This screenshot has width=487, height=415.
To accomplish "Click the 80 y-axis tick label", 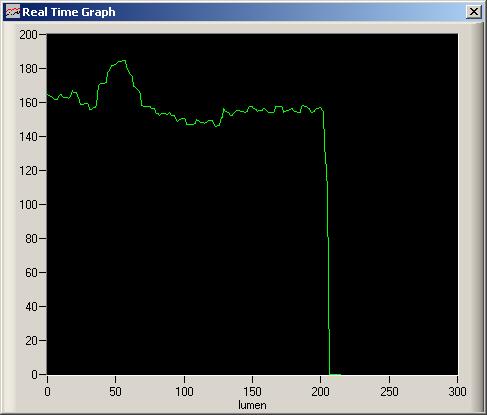I will (x=31, y=239).
